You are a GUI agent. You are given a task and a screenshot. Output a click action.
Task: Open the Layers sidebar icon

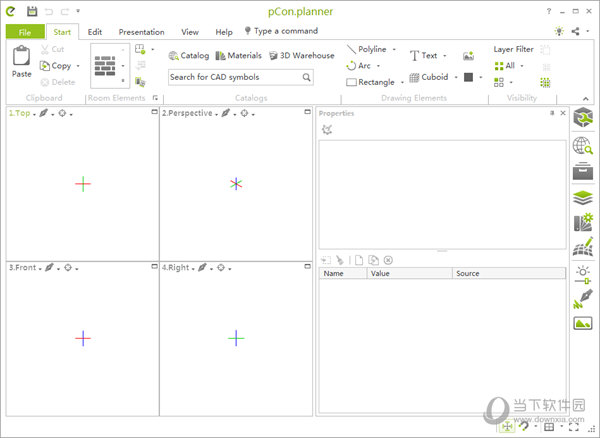point(583,198)
